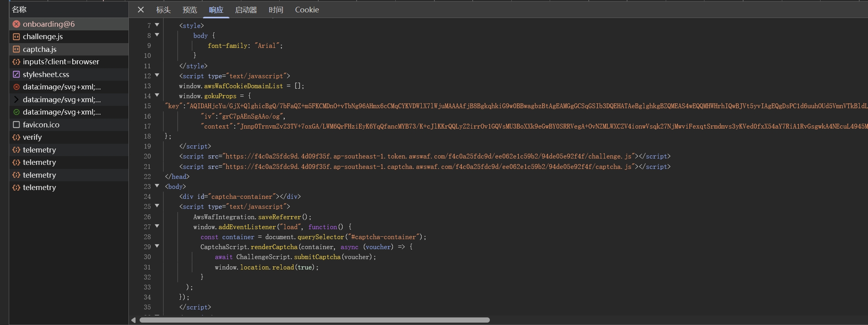The height and width of the screenshot is (325, 868).
Task: Collapse the load listener at line 27
Action: pyautogui.click(x=157, y=226)
